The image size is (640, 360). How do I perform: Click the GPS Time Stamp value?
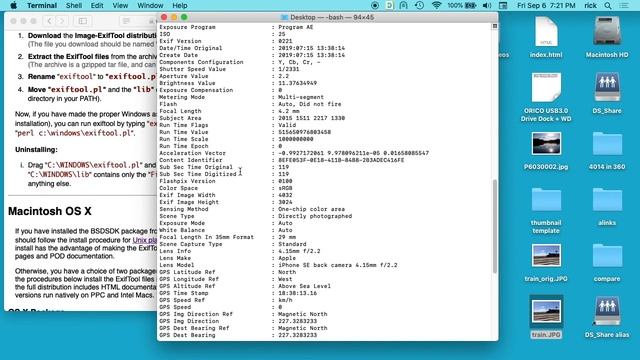[298, 293]
